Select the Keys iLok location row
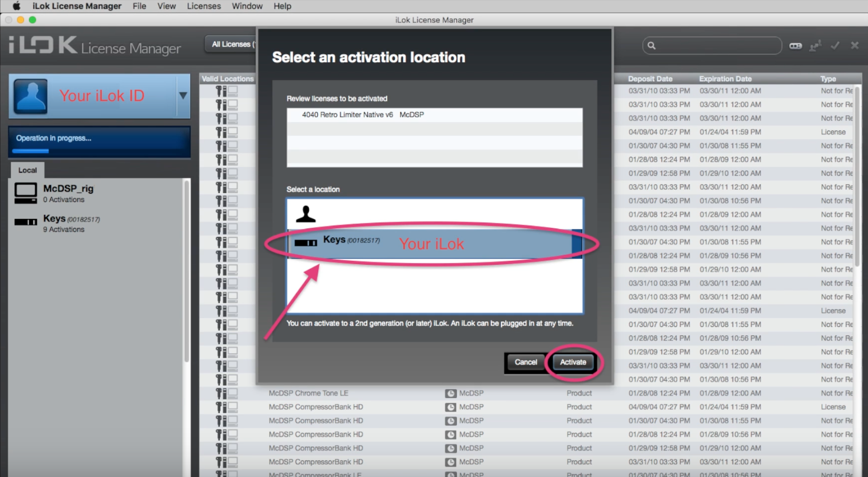Screen dimensions: 868x477 pos(435,244)
